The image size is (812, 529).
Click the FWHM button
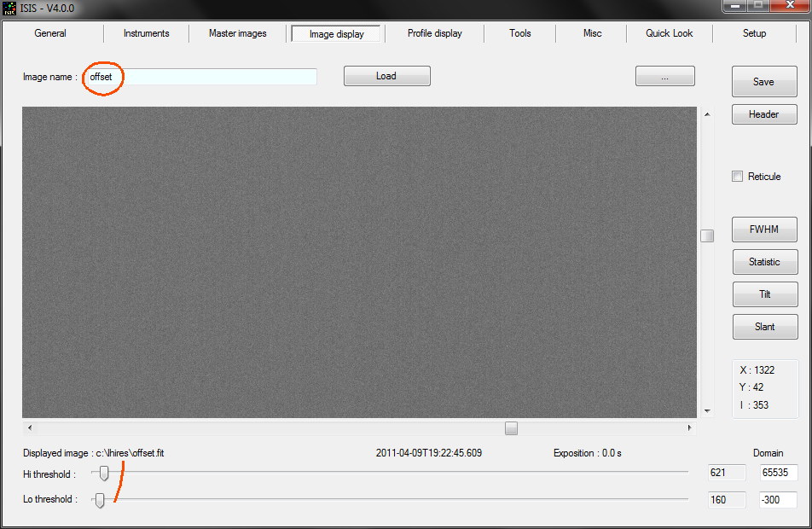coord(764,230)
